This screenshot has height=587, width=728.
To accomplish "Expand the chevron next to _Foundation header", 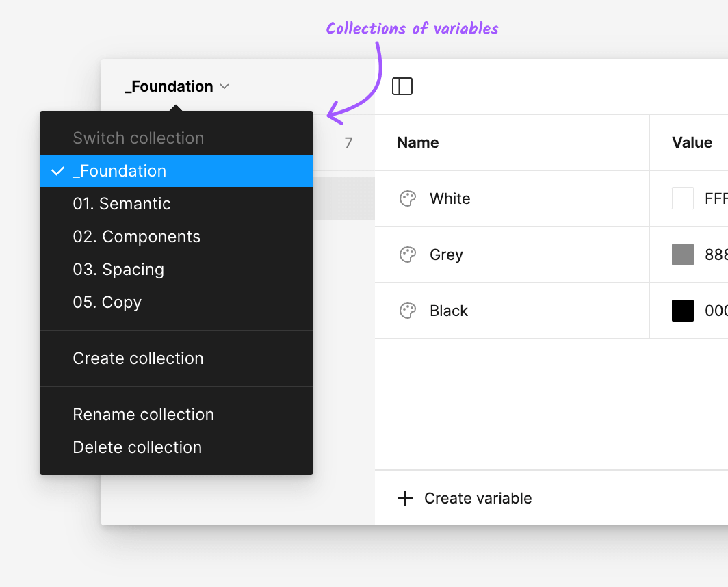I will coord(224,86).
